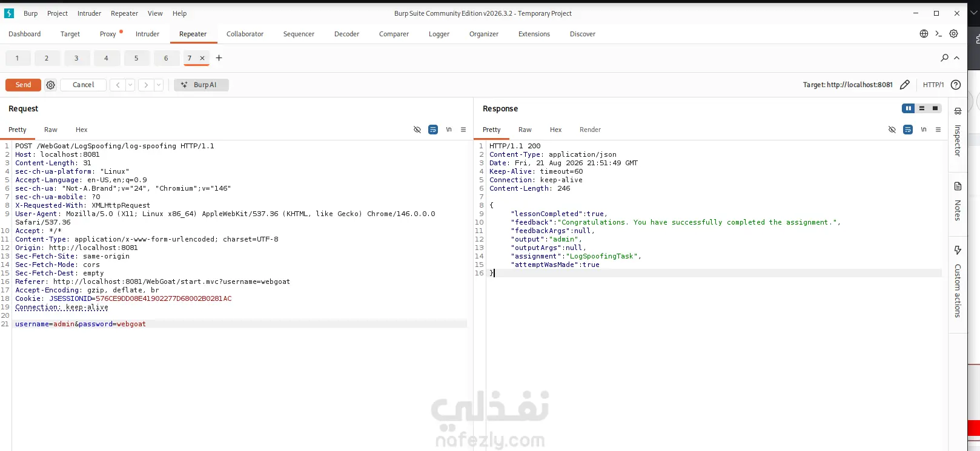Launch the Burp AI button
Image resolution: width=980 pixels, height=451 pixels.
click(201, 85)
